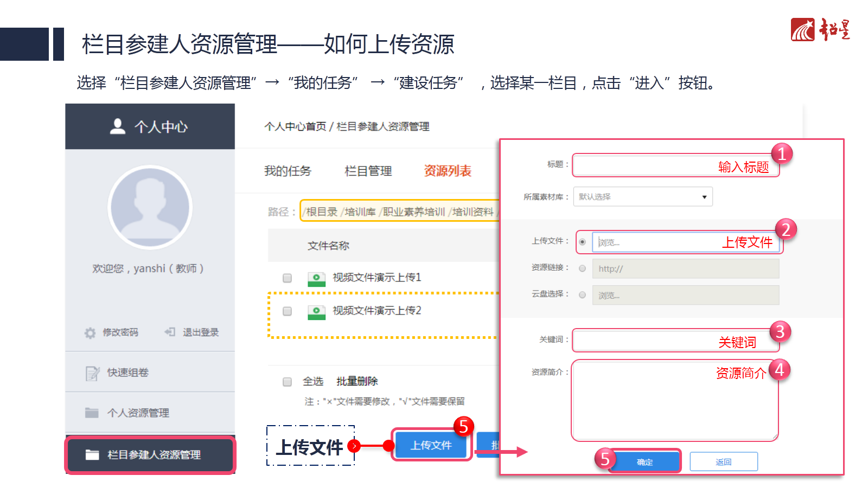Viewport: 868px width, 488px height.
Task: Open the 快速组卷 menu item
Action: [x=150, y=372]
